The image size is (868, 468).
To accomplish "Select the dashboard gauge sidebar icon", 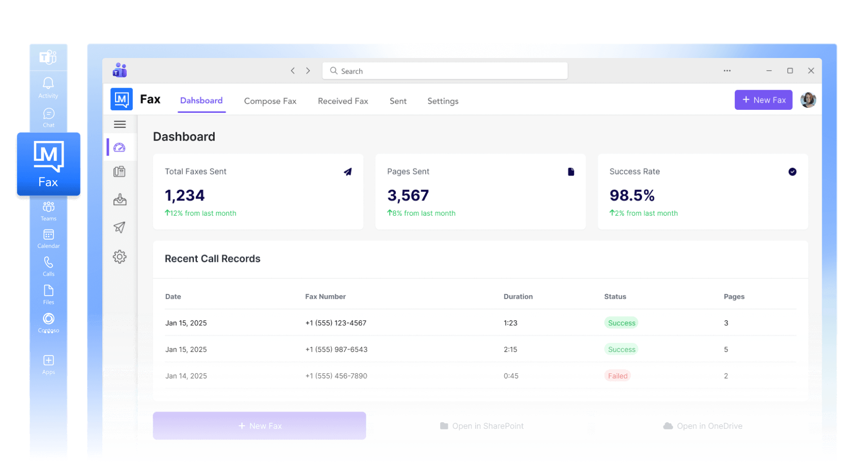I will [120, 148].
